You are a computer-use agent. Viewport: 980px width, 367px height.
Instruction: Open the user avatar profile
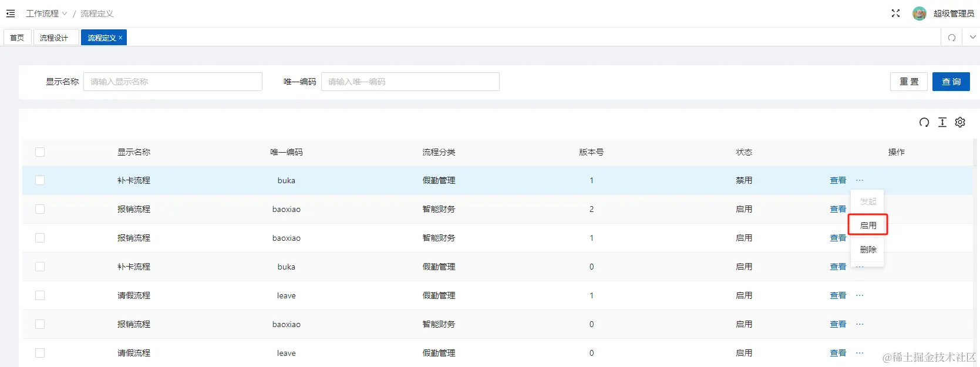pos(920,14)
